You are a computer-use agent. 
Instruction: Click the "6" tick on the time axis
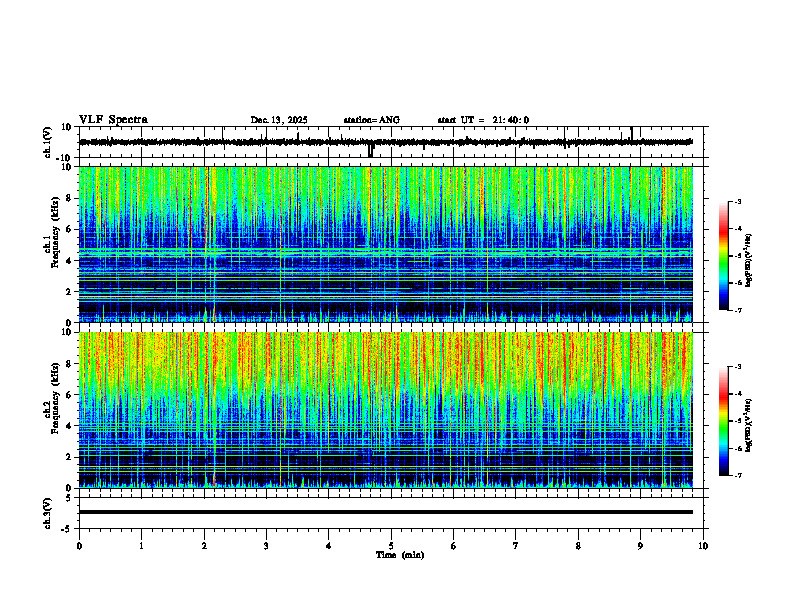point(453,546)
